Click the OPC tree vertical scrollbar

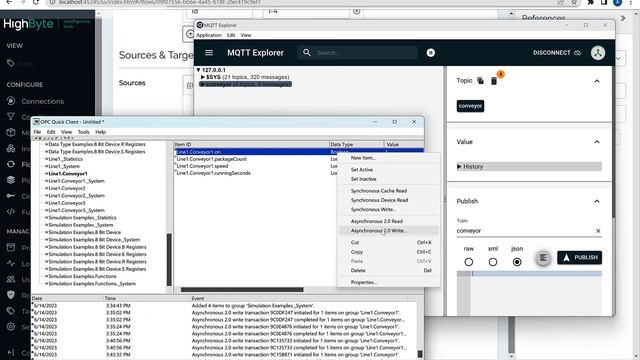click(169, 259)
